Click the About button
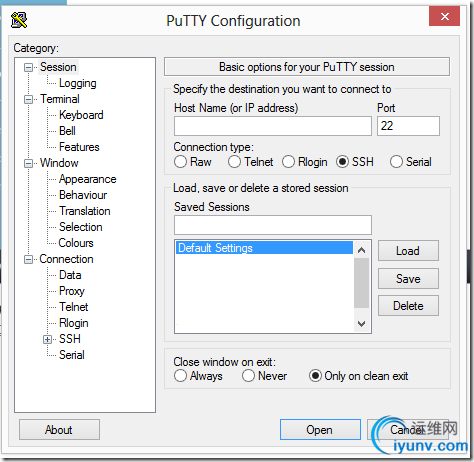The height and width of the screenshot is (462, 474). [59, 430]
